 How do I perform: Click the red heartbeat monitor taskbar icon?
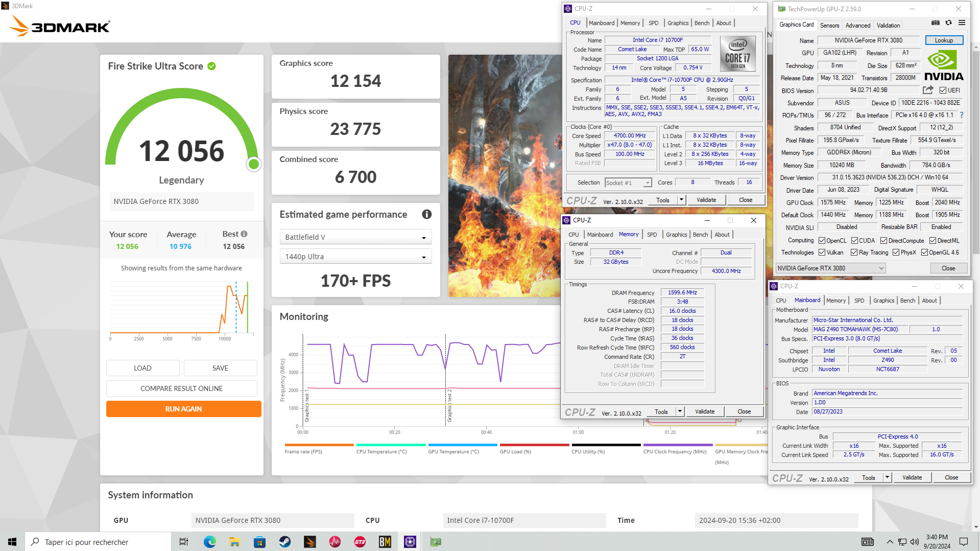click(334, 542)
